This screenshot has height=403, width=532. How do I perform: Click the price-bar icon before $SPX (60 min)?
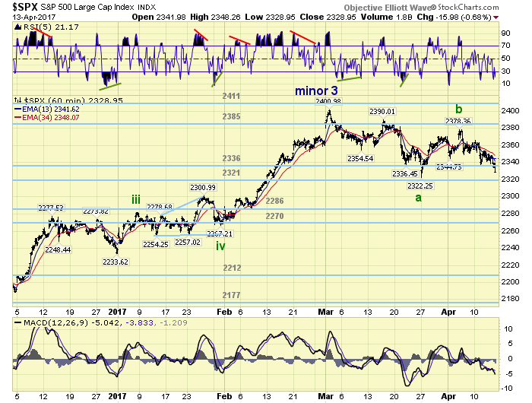tap(17, 100)
